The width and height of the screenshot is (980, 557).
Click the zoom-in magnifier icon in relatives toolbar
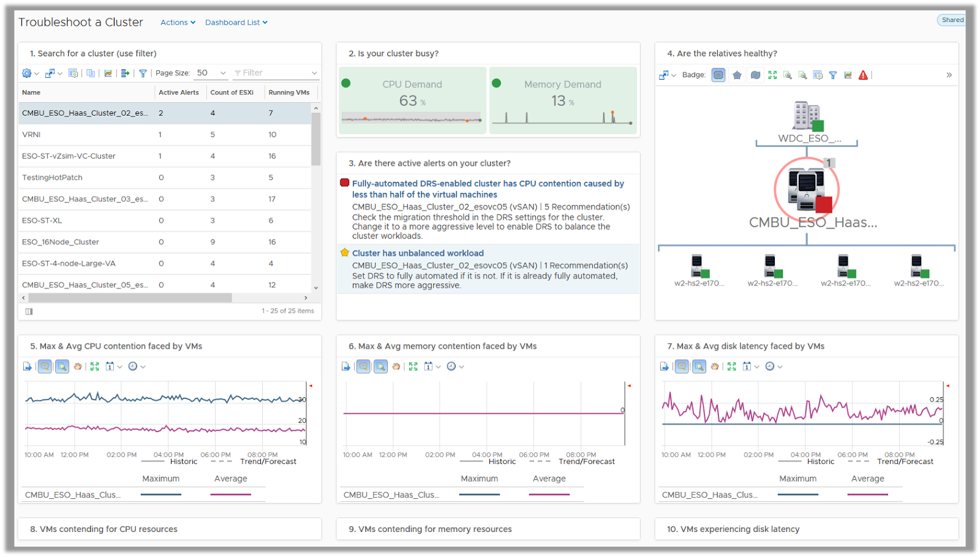click(x=788, y=75)
